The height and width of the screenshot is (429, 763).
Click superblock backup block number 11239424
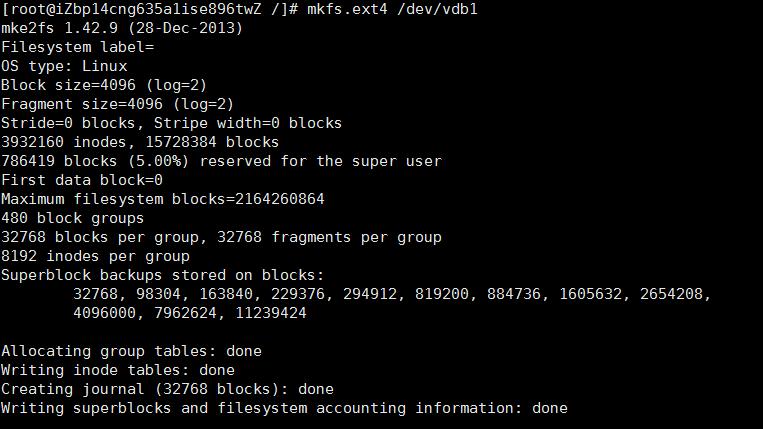pos(271,313)
